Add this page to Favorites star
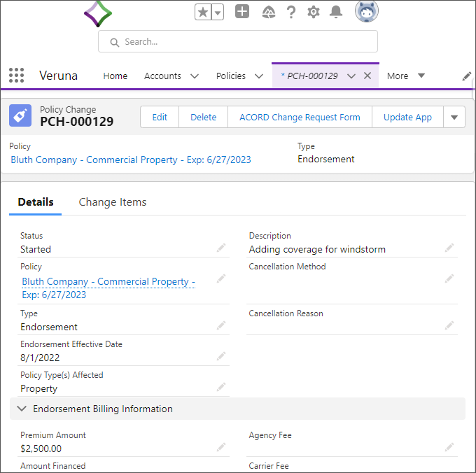The height and width of the screenshot is (473, 476). (203, 13)
